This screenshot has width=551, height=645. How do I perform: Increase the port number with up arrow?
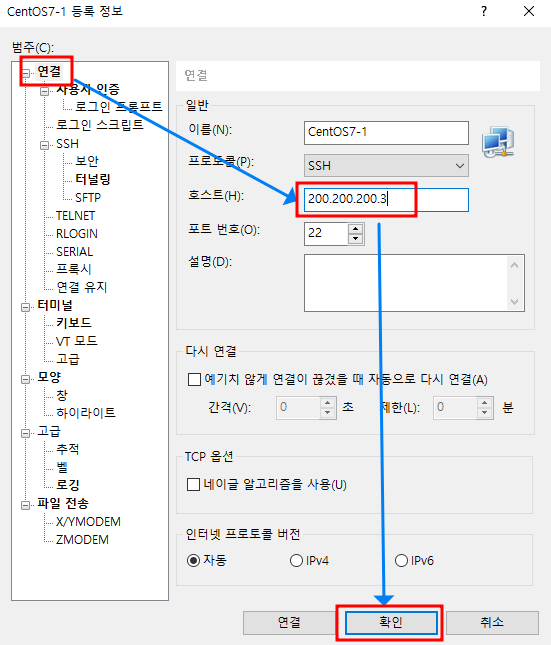(x=356, y=228)
